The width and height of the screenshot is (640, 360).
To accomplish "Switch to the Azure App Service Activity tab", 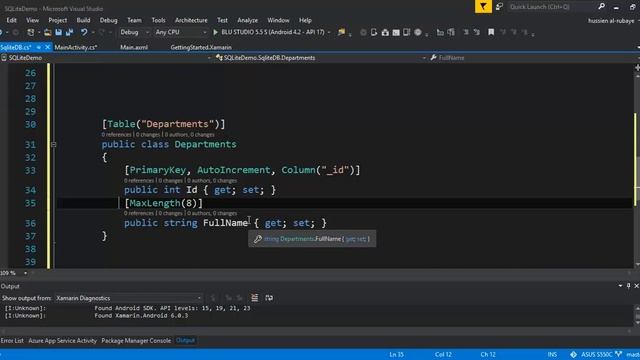I will pos(62,340).
